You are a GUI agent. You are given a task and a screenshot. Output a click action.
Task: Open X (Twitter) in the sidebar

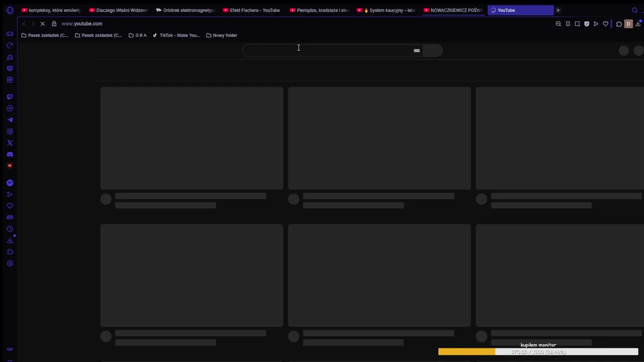[10, 143]
